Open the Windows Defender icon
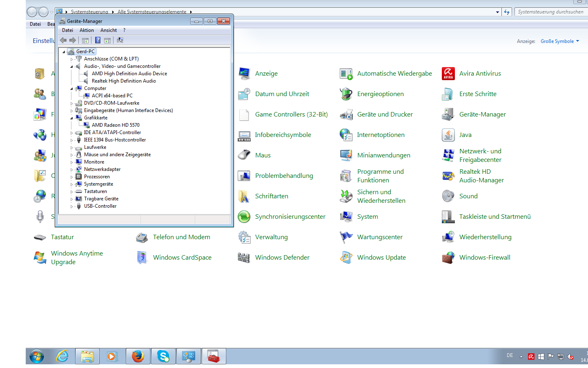This screenshot has width=588, height=368. pyautogui.click(x=244, y=258)
